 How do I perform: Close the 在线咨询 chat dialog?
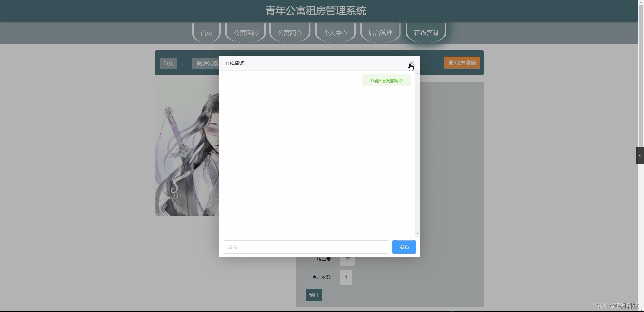[412, 63]
